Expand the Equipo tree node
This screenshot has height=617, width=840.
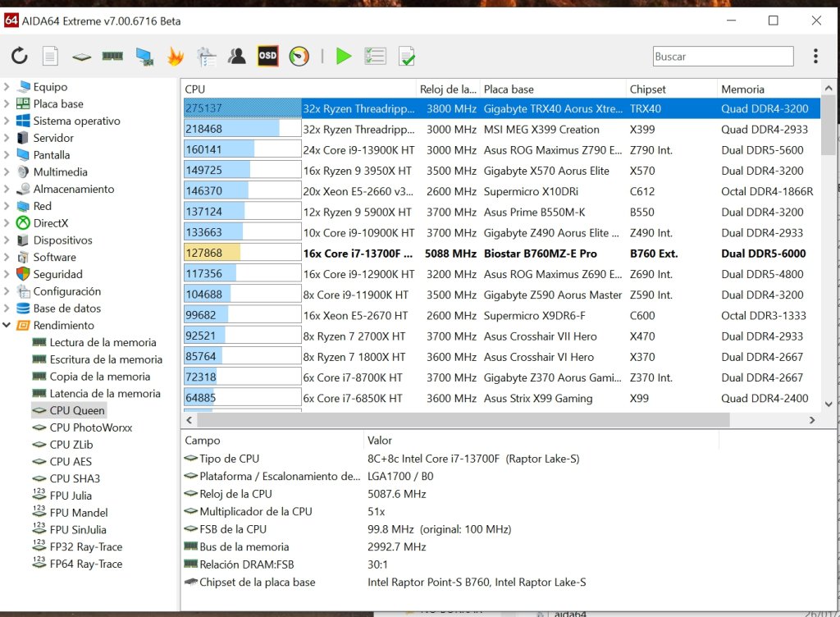coord(7,86)
